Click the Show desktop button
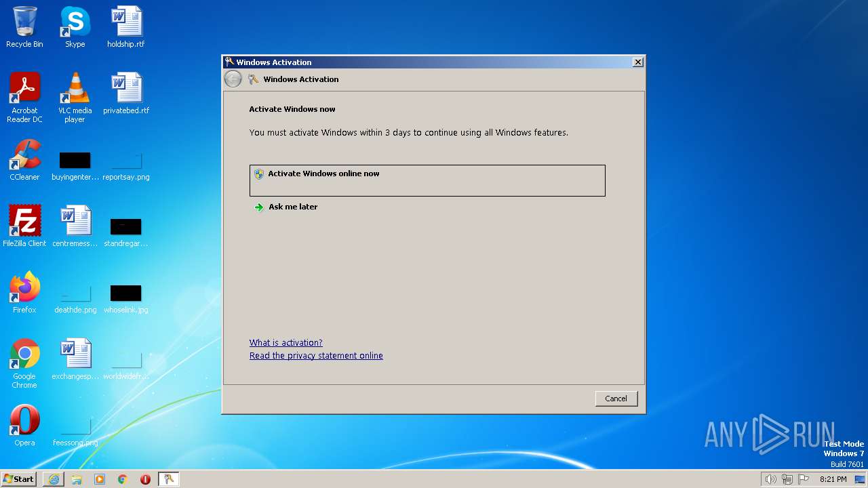The image size is (868, 488). 861,479
